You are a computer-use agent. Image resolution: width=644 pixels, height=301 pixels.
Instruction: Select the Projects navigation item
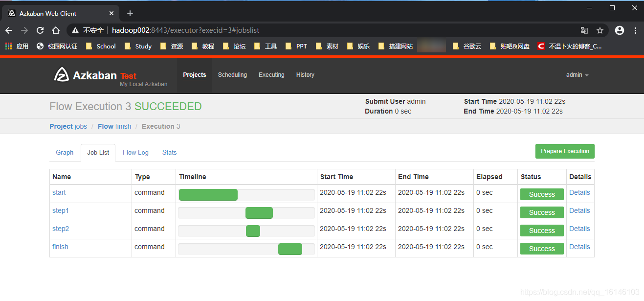195,75
